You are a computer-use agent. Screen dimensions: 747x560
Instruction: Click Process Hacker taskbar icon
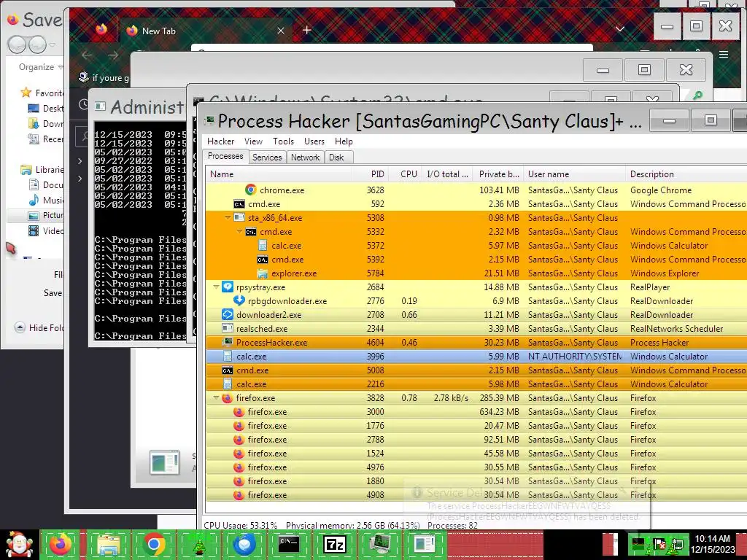point(379,544)
